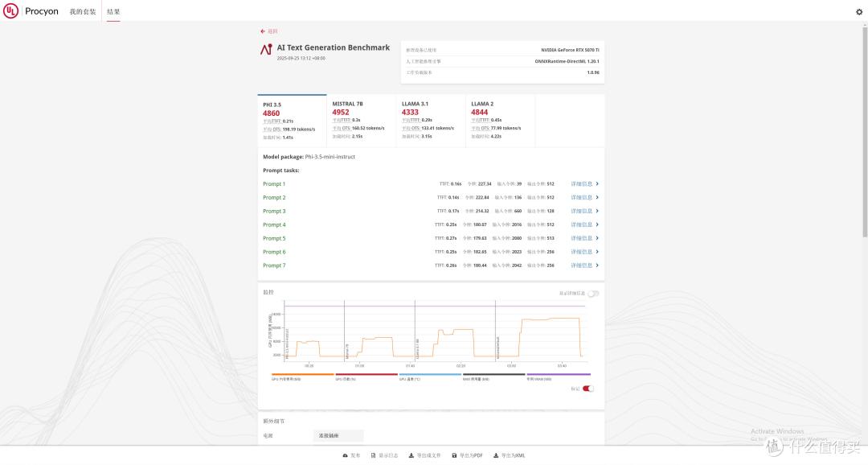
Task: Click the Prompt 3 link
Action: pyautogui.click(x=274, y=211)
